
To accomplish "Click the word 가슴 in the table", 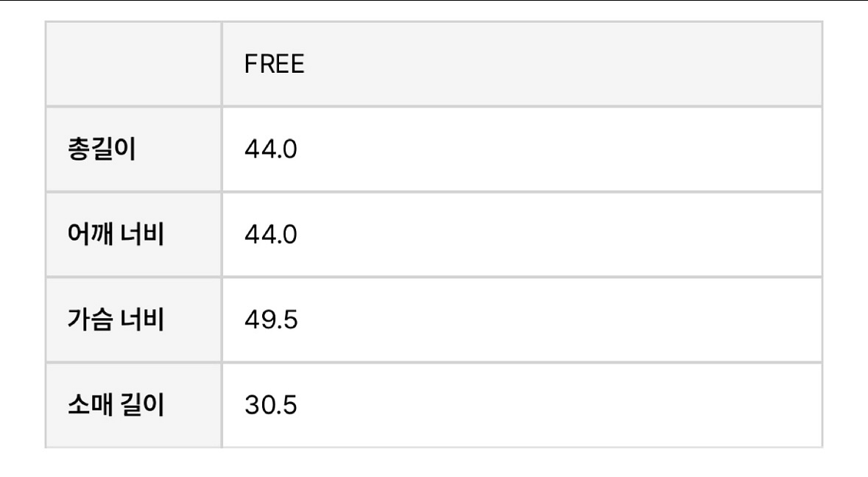I will click(x=91, y=319).
